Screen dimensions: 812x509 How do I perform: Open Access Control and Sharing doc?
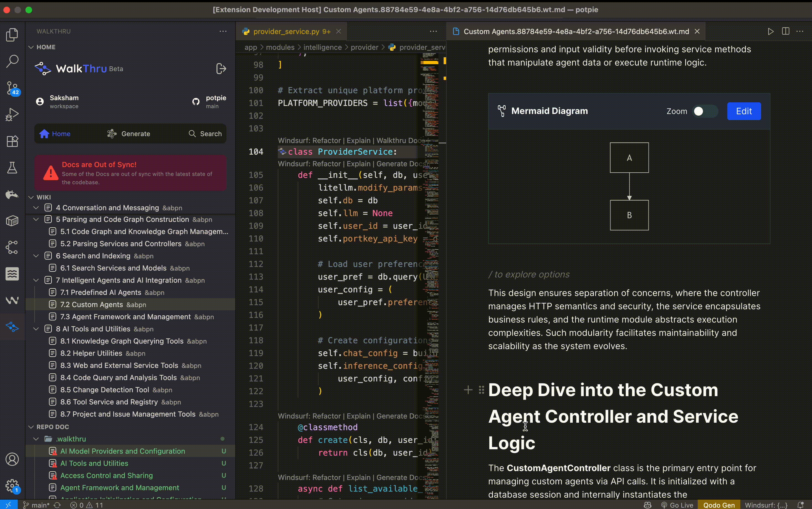coord(130,475)
